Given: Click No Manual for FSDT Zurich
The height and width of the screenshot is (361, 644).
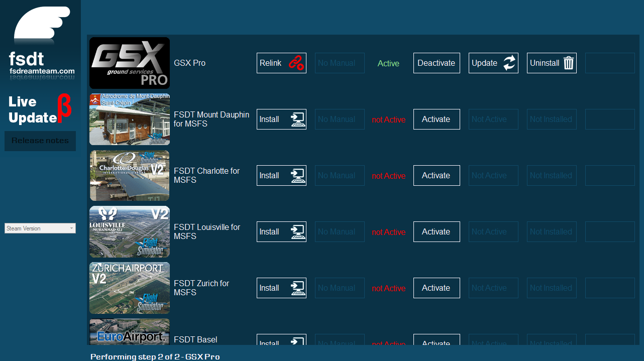Looking at the screenshot, I should pos(340,288).
